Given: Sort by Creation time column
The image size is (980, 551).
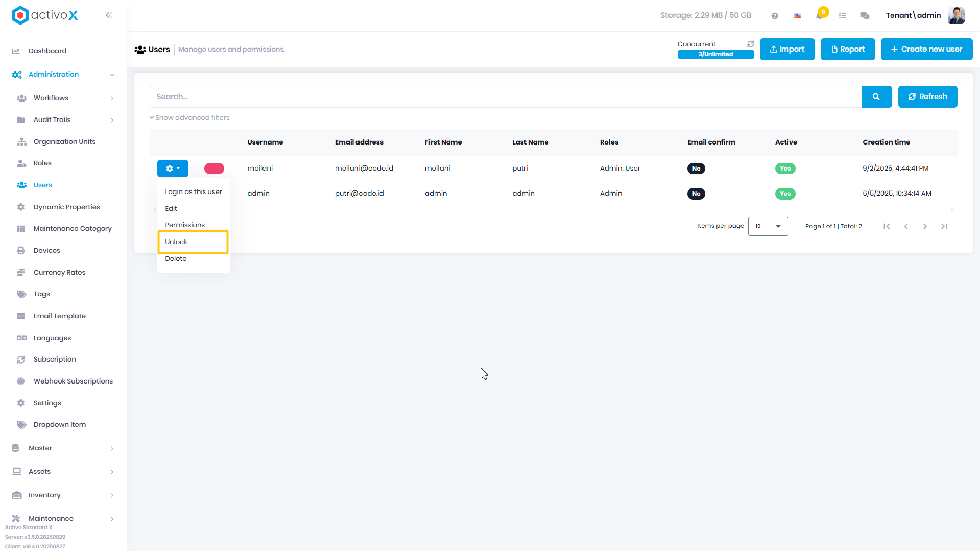Looking at the screenshot, I should [x=886, y=142].
